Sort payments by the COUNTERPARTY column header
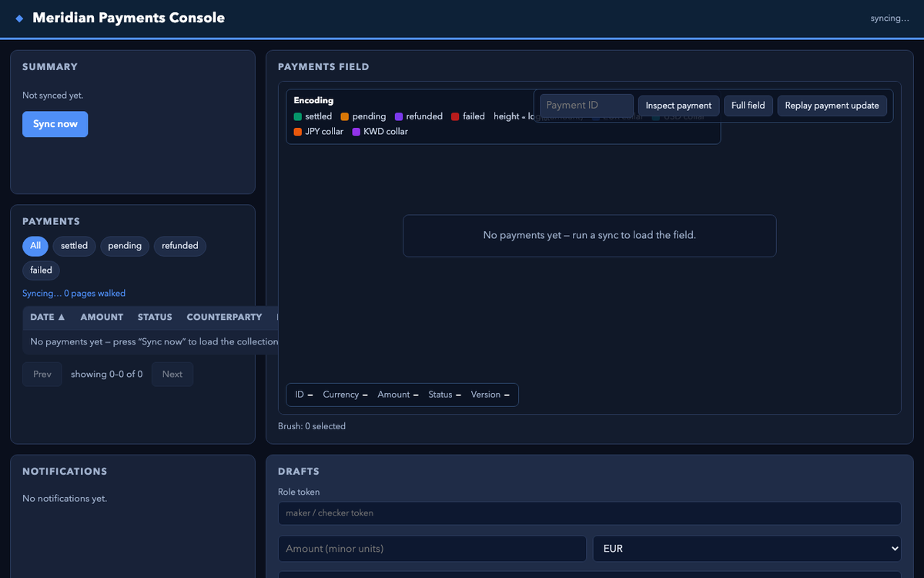924x578 pixels. (x=224, y=317)
